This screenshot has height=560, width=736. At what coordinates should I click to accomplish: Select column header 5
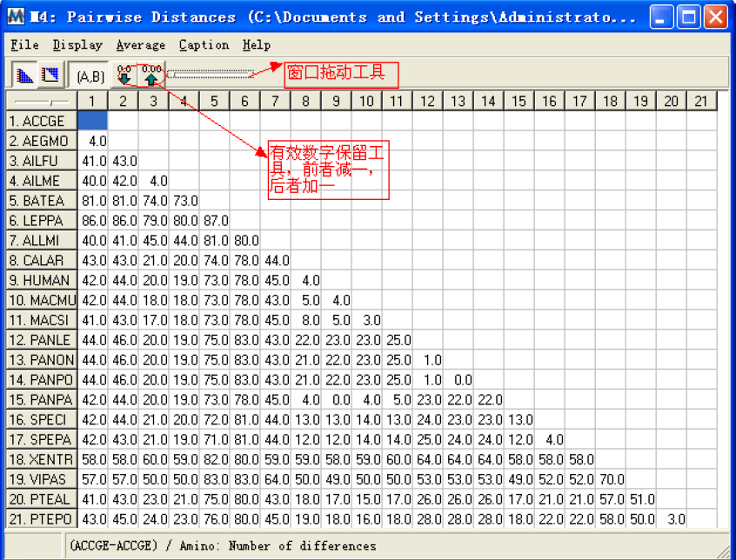coord(215,102)
